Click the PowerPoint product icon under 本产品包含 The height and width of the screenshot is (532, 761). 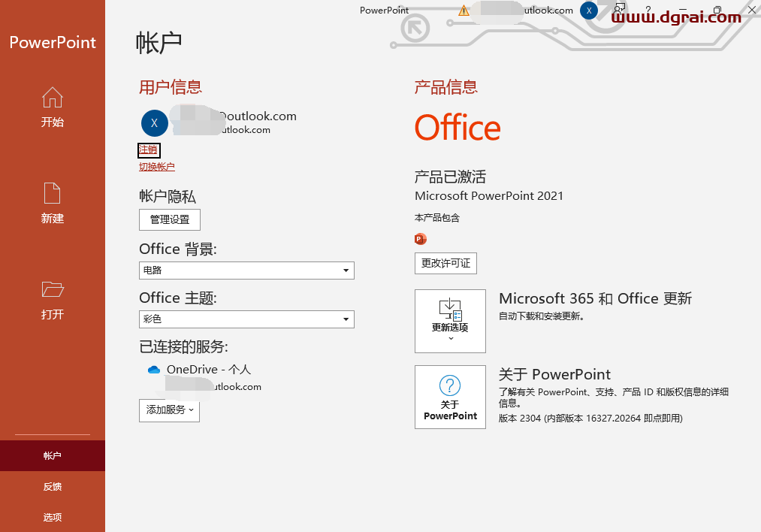420,239
